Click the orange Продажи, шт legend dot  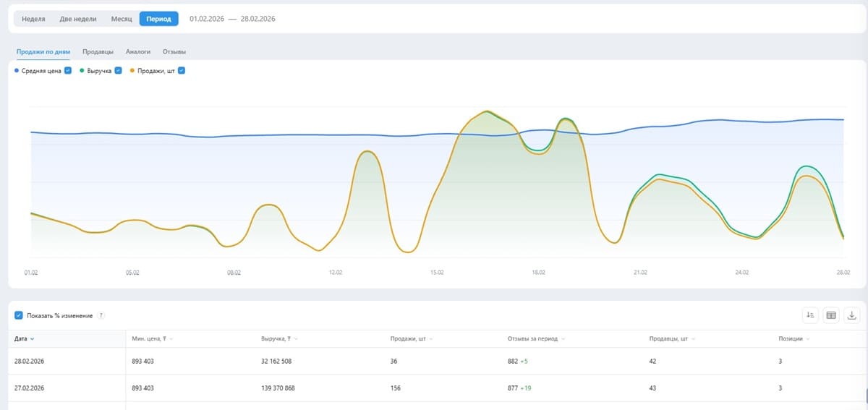(131, 71)
